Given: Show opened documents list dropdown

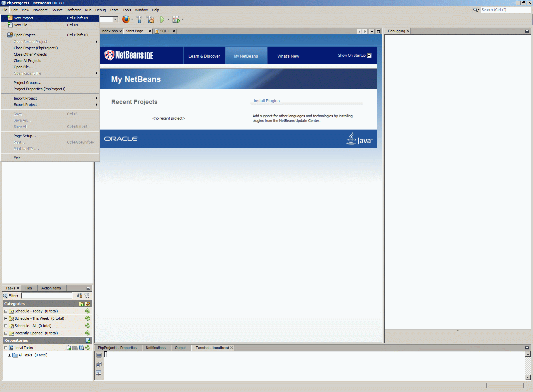Looking at the screenshot, I should [372, 32].
